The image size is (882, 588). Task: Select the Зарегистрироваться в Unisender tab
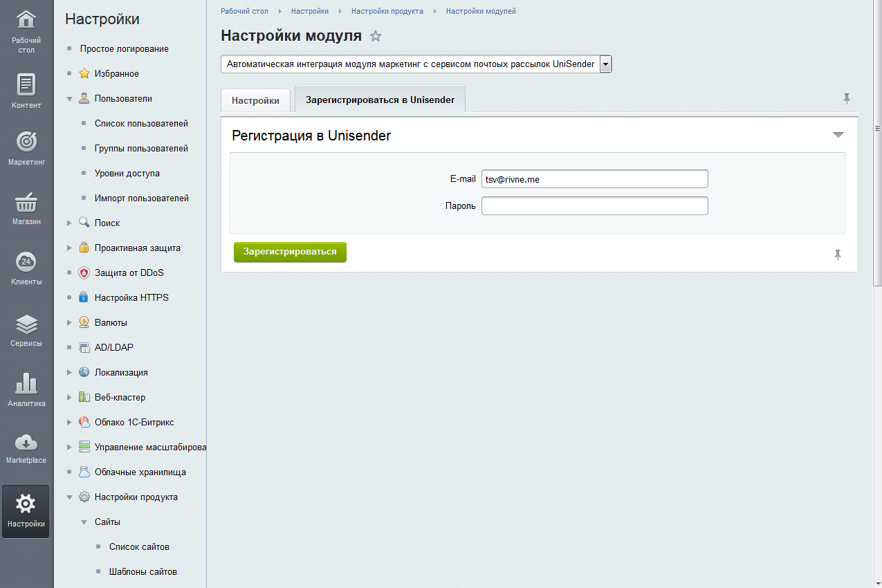(380, 100)
